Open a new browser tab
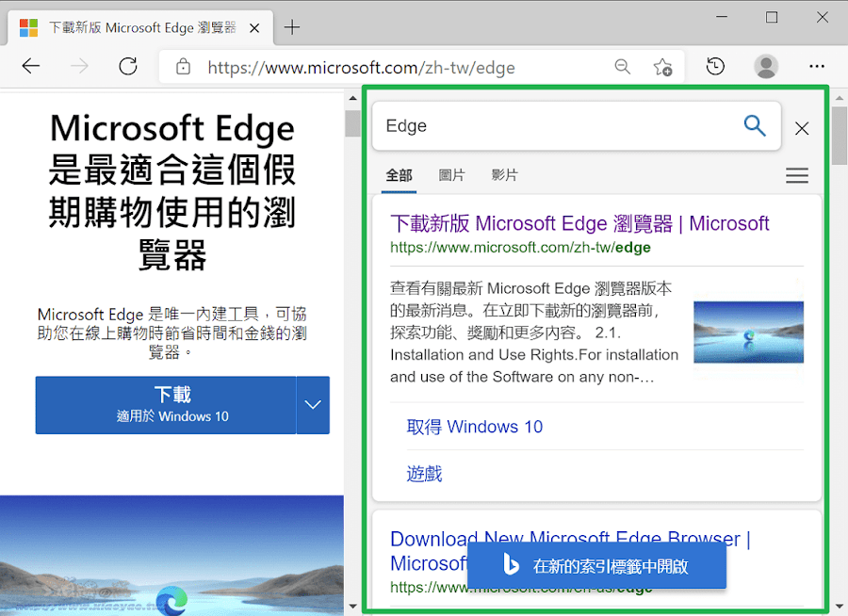 tap(292, 27)
